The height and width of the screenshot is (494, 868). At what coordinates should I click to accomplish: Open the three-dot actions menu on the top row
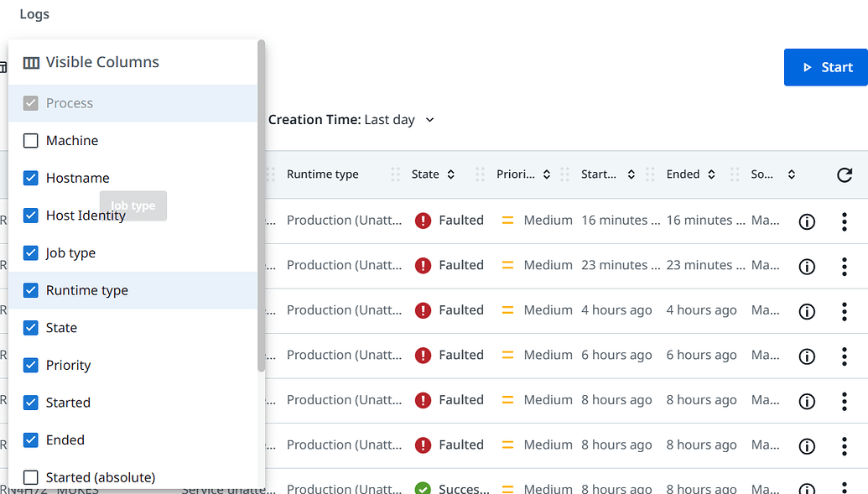point(845,221)
